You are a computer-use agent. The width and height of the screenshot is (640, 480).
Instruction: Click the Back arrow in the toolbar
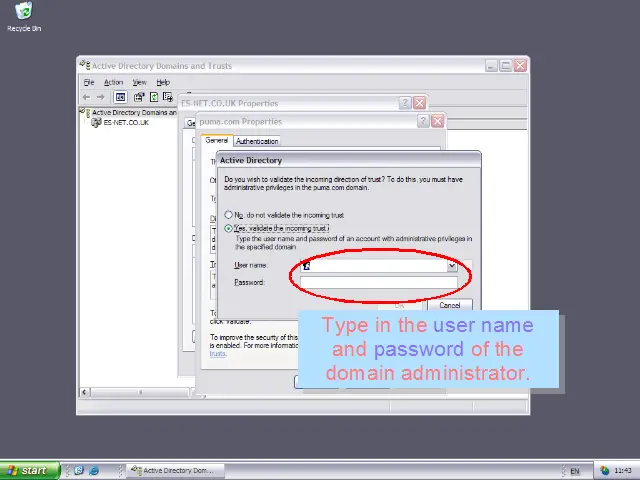(87, 97)
